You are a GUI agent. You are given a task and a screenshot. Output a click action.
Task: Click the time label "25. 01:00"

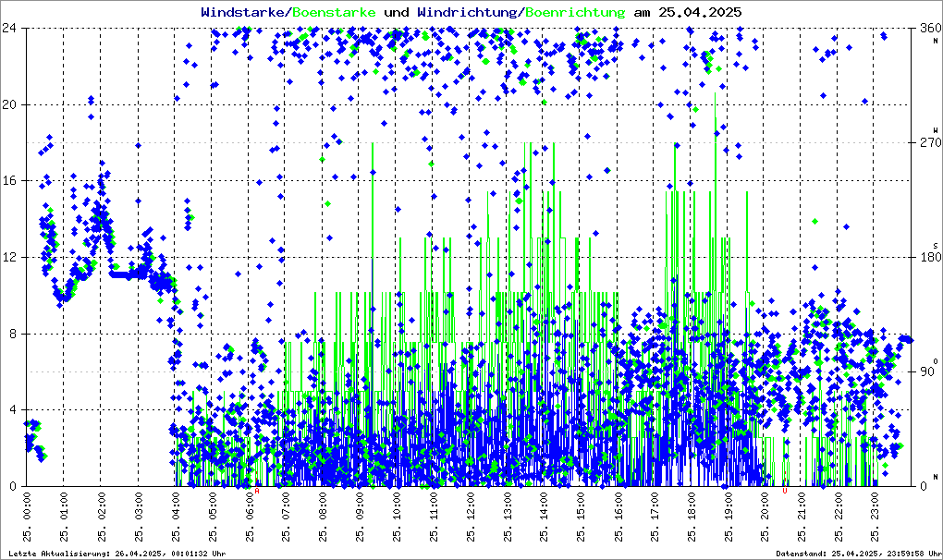coord(64,517)
